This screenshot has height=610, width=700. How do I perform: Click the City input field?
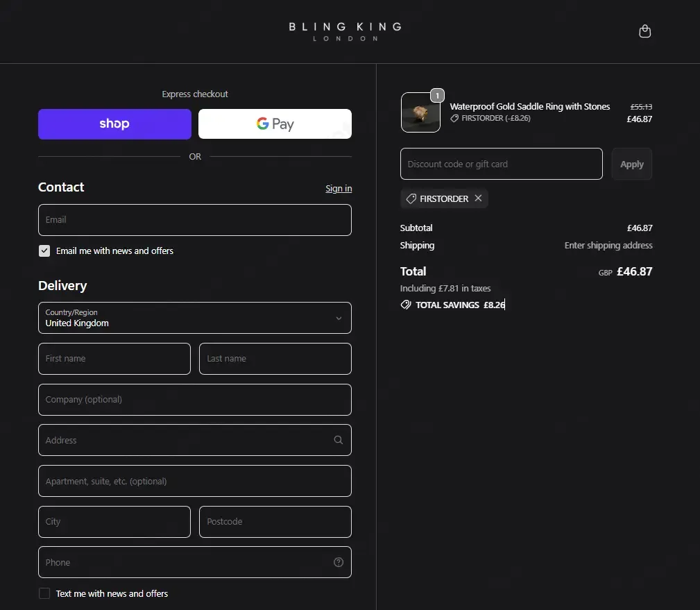point(114,522)
